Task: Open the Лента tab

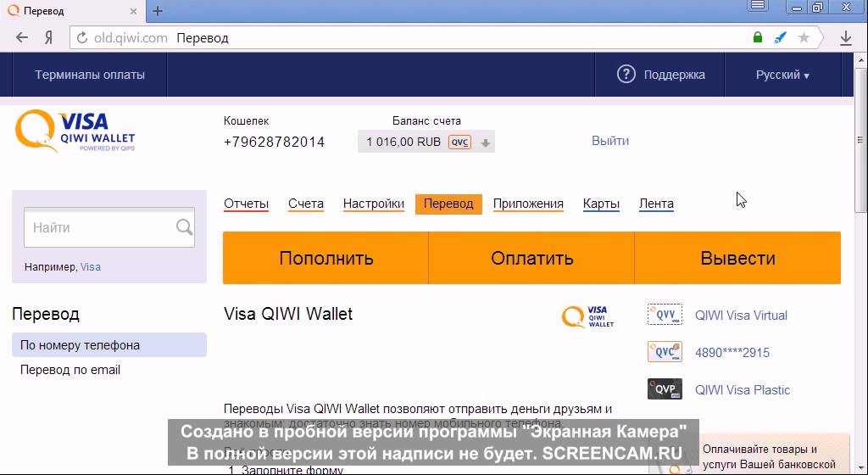Action: click(x=656, y=204)
